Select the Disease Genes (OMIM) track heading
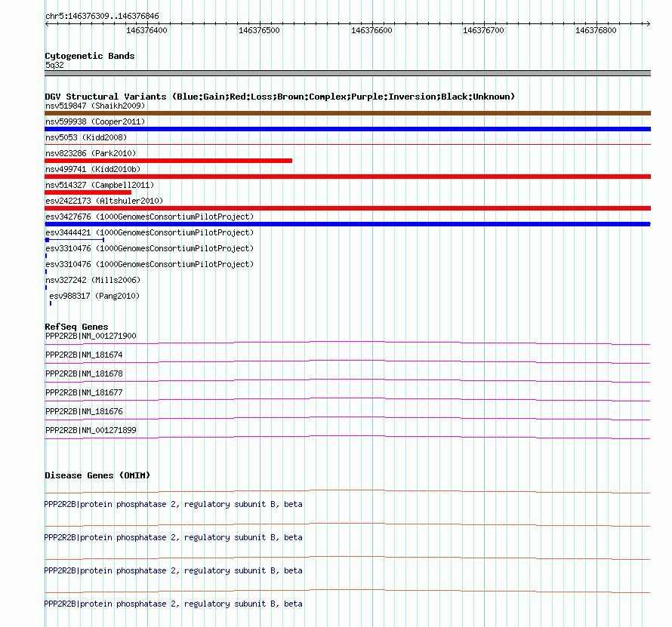This screenshot has width=672, height=627. (x=97, y=475)
